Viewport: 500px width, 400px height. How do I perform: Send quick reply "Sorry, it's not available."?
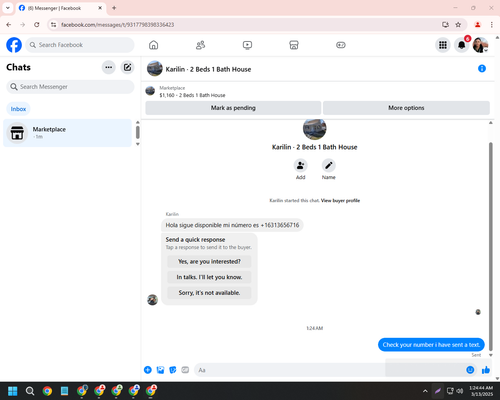pyautogui.click(x=209, y=293)
